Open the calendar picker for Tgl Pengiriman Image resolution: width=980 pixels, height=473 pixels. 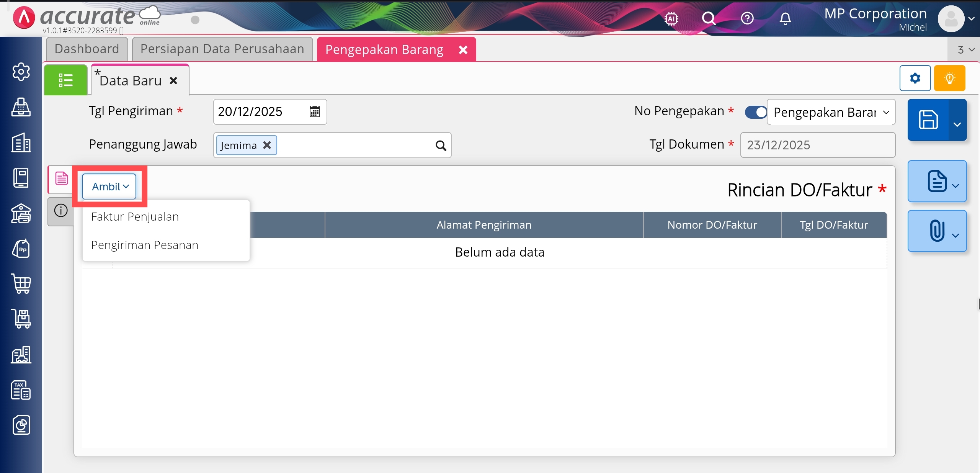315,112
